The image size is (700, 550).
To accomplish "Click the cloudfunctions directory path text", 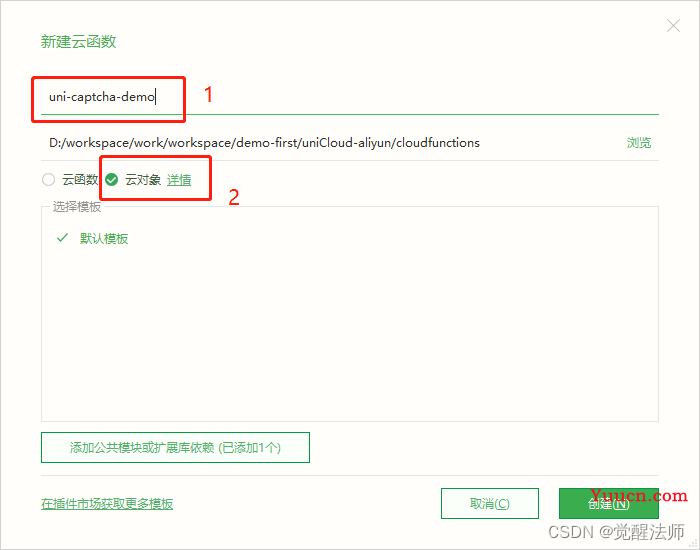I will coord(264,143).
